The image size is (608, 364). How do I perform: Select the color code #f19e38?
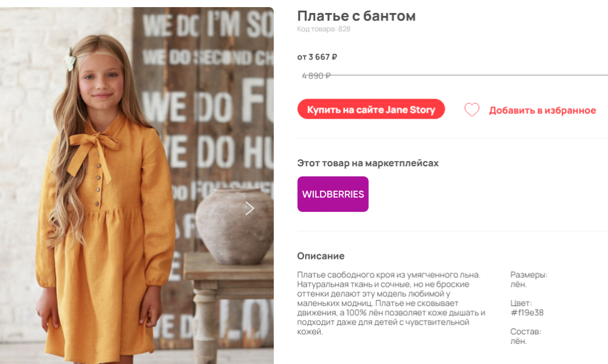(x=527, y=312)
